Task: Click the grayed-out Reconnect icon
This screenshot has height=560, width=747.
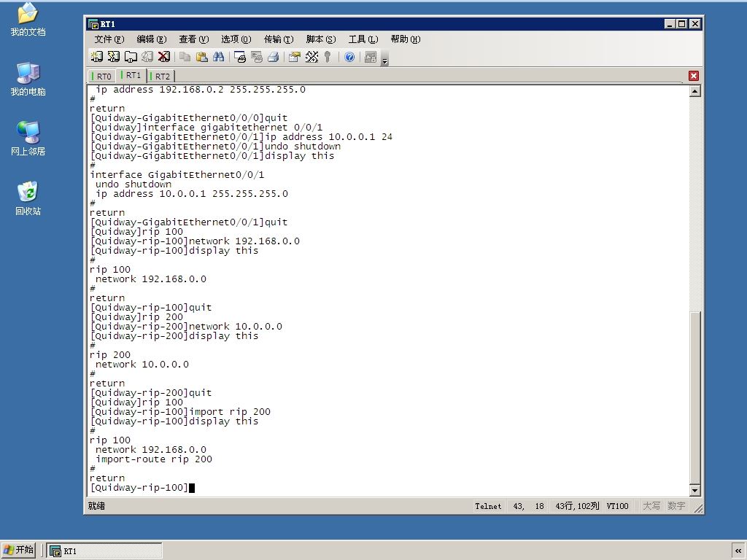Action: pyautogui.click(x=147, y=57)
